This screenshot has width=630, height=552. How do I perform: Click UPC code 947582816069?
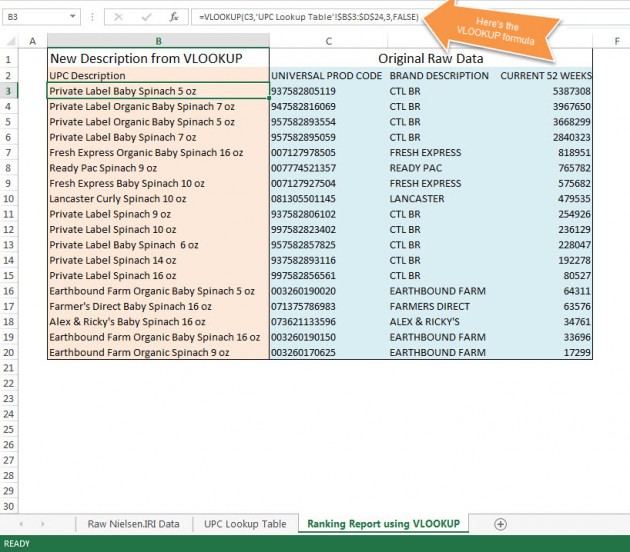tap(303, 106)
